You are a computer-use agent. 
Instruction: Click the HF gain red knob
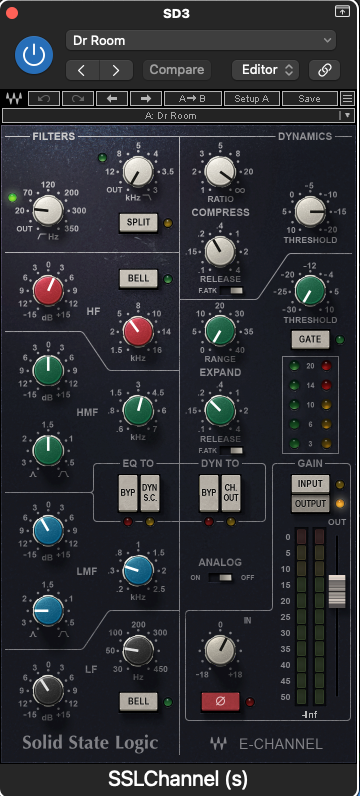[x=48, y=290]
